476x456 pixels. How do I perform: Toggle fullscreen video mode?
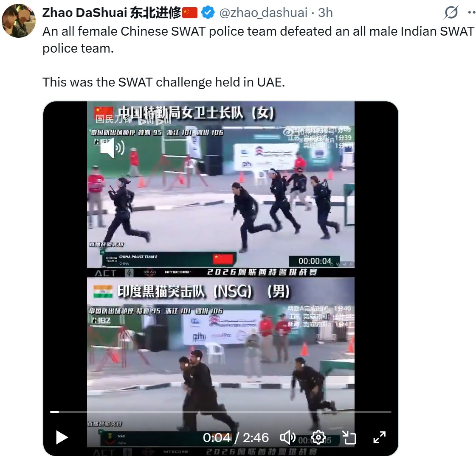(x=380, y=437)
